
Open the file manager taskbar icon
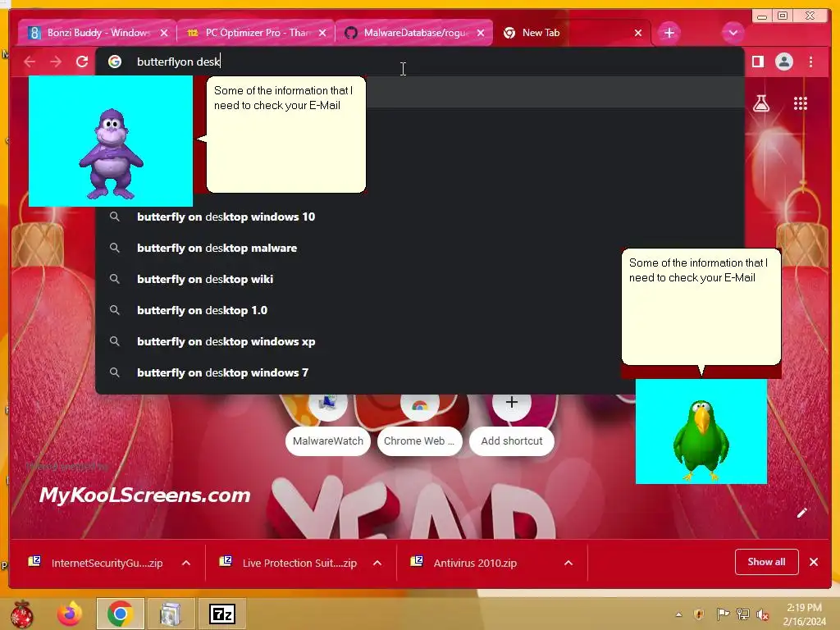point(171,614)
